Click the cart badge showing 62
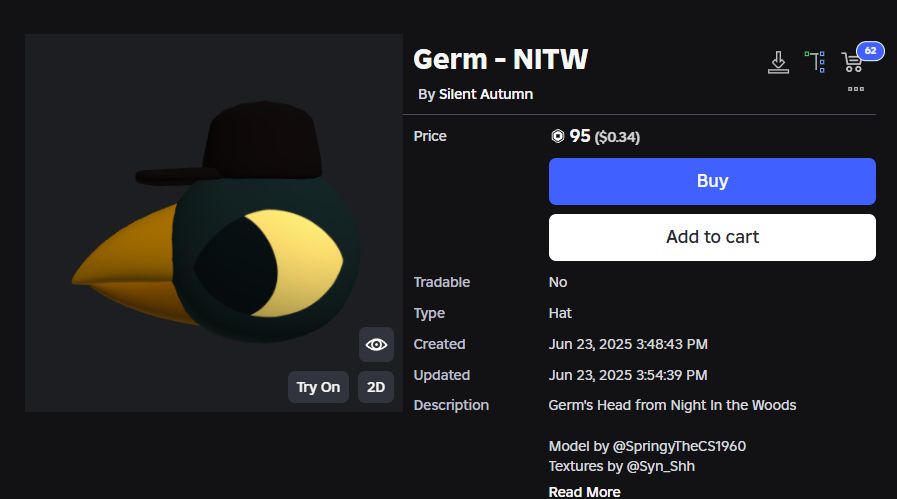897x499 pixels. click(x=870, y=51)
